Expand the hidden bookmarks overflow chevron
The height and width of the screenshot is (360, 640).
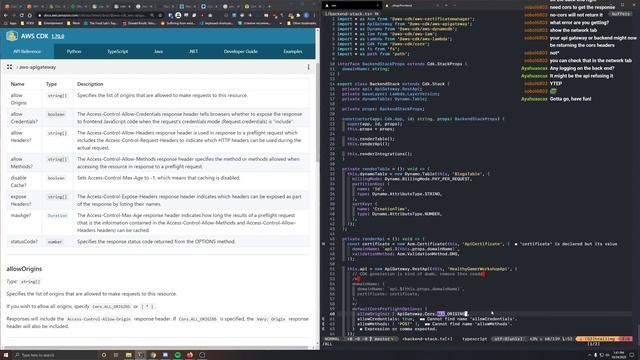pos(282,23)
